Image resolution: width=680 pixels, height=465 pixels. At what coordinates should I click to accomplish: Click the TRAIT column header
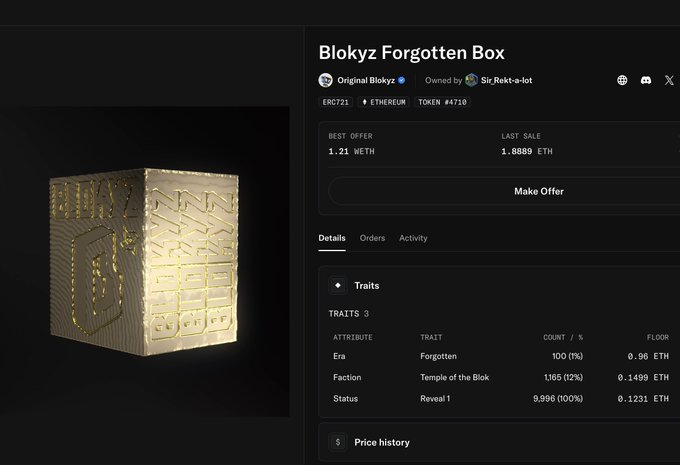pyautogui.click(x=431, y=337)
